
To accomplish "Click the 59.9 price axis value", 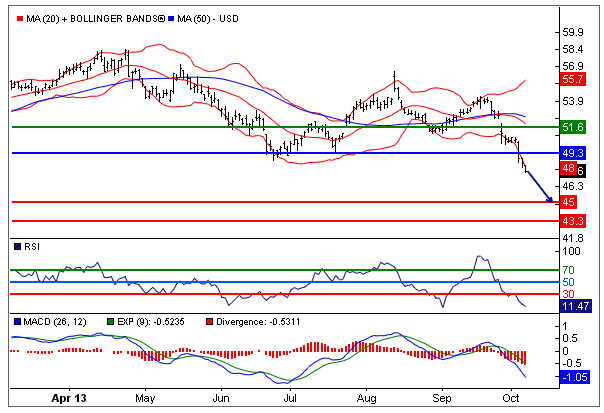I will [x=573, y=32].
